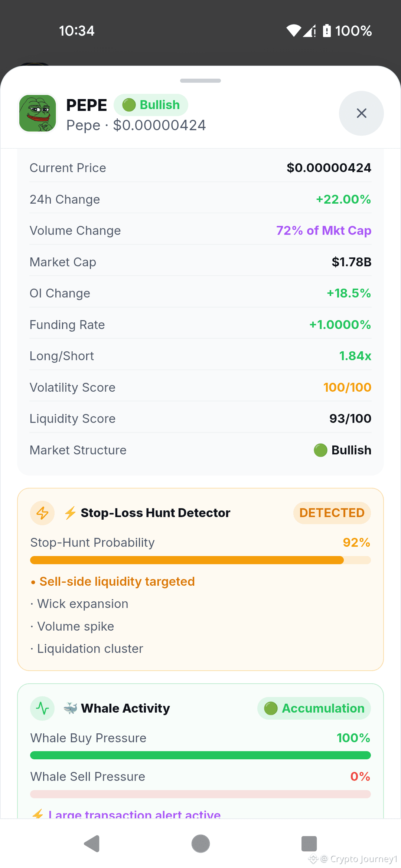Tap the pulse icon beside Whale Activity
Screen dimensions: 401x868
pyautogui.click(x=42, y=708)
